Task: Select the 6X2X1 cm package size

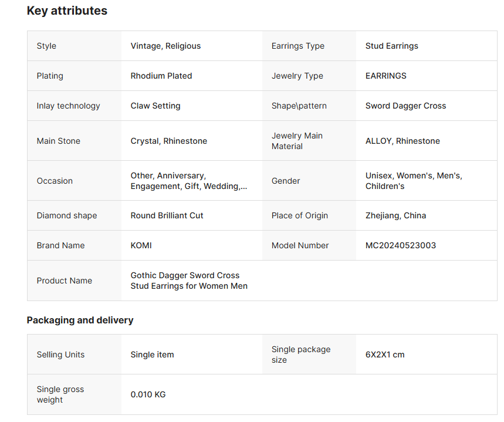Action: click(x=384, y=355)
